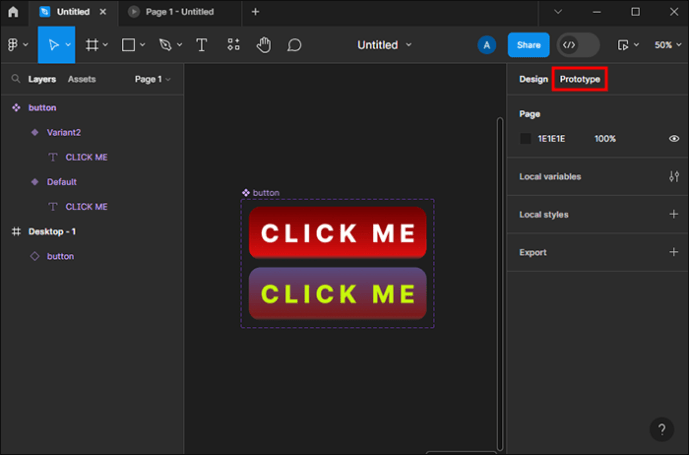Screen dimensions: 689x455
Task: Select the Comment tool
Action: coord(294,44)
